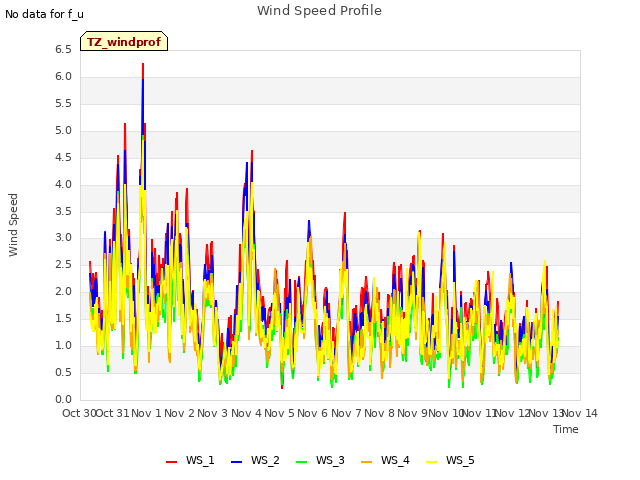
Task: Click the 3.5 y-axis tick label
Action: click(x=63, y=211)
